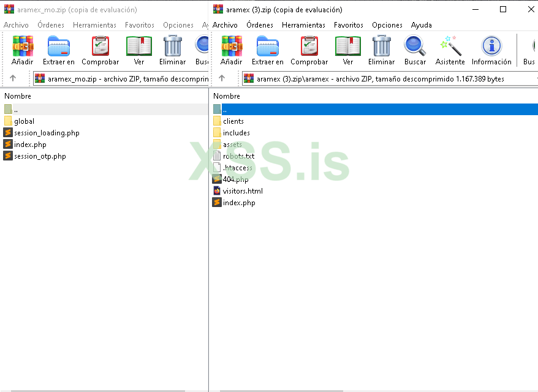Select session_loading.php file
This screenshot has width=538, height=392.
[46, 133]
